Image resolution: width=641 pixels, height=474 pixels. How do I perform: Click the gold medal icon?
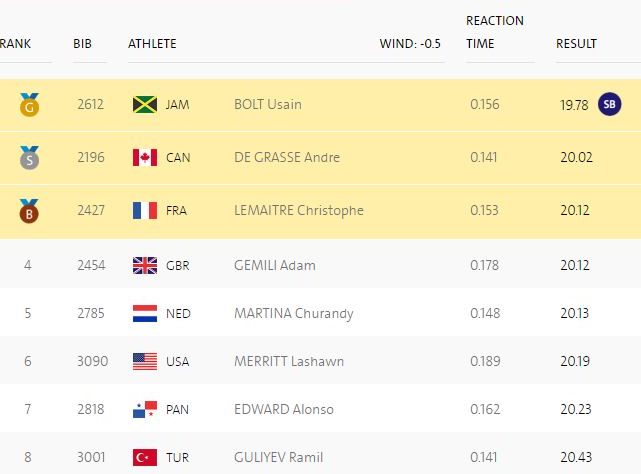[x=28, y=104]
